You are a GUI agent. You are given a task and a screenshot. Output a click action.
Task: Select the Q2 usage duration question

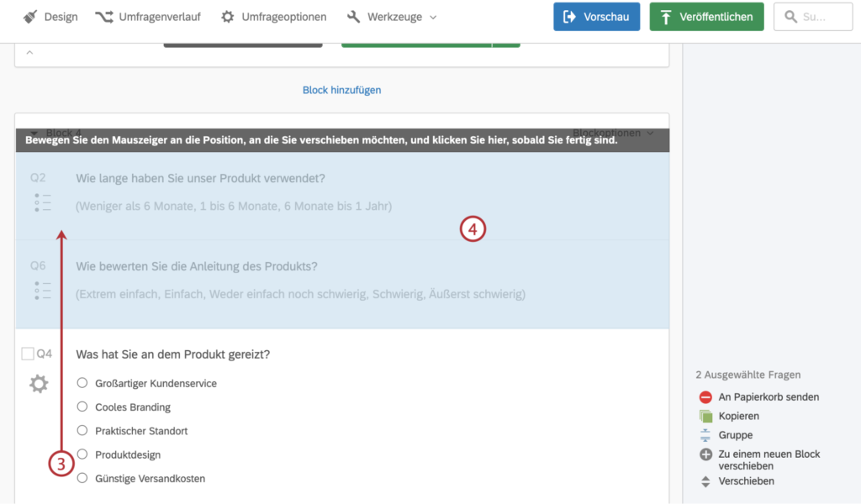342,196
